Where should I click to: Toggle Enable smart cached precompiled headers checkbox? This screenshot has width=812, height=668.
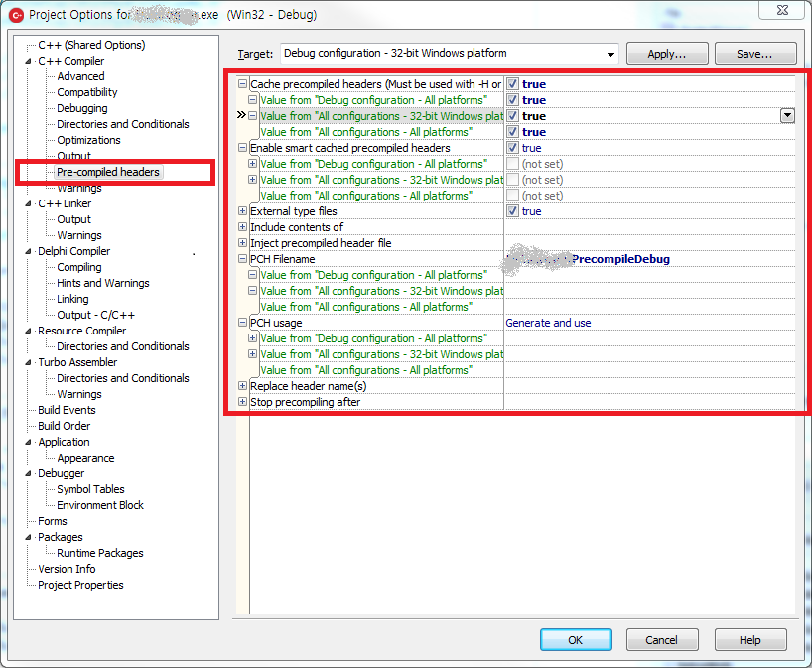(512, 148)
